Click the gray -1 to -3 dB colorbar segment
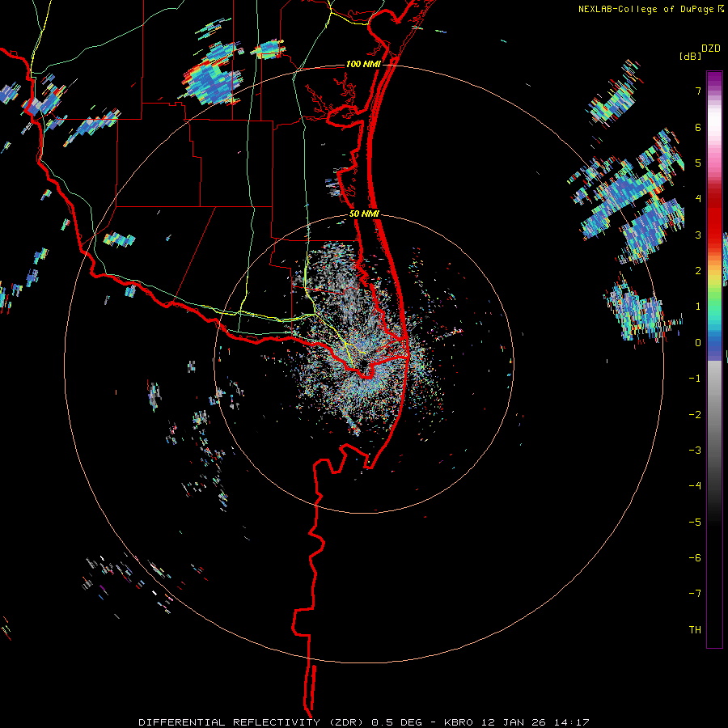This screenshot has height=728, width=728. (714, 414)
